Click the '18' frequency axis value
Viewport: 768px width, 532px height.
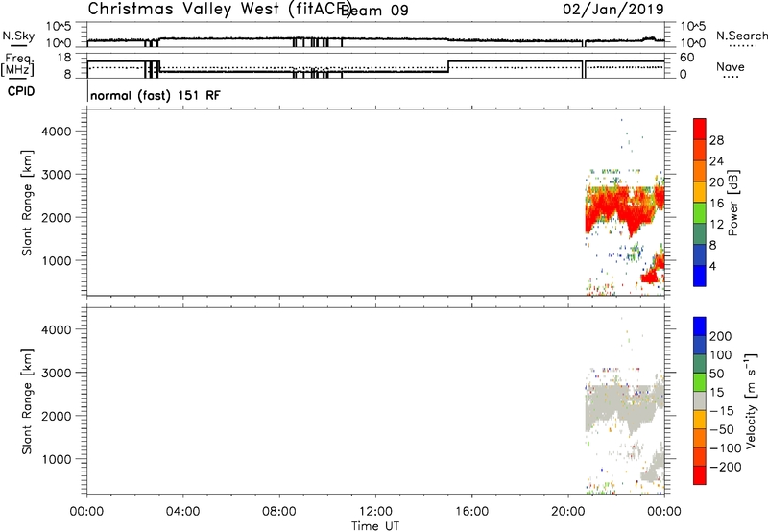pos(64,58)
